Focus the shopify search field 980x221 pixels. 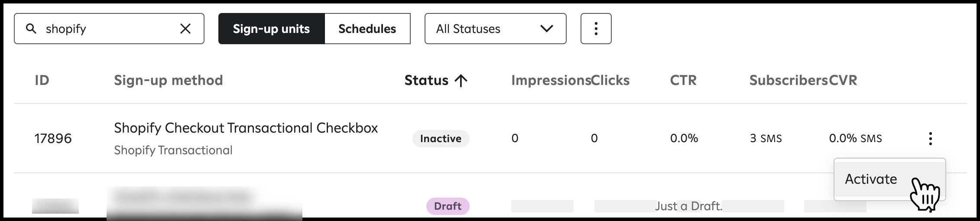[x=109, y=29]
